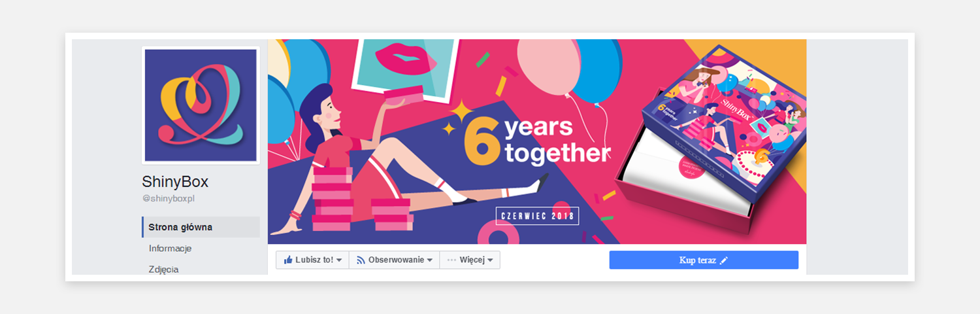This screenshot has width=980, height=314.
Task: Click the thumbs-up icon on Lubisz to
Action: (x=287, y=260)
